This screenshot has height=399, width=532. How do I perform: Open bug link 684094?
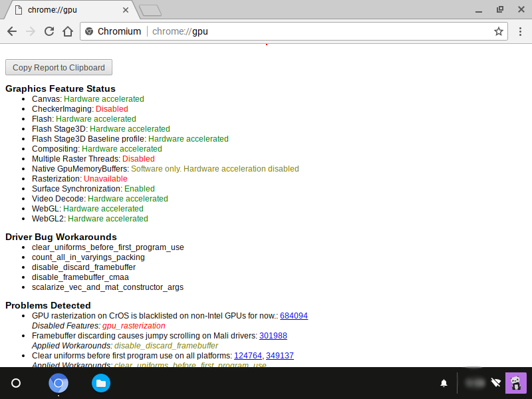point(294,316)
